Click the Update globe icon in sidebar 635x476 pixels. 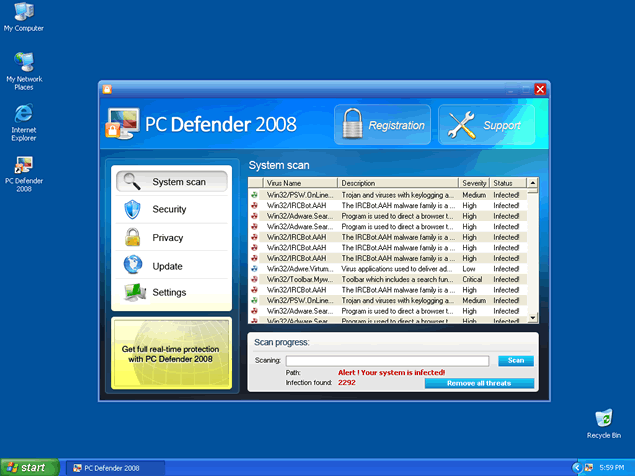click(132, 266)
